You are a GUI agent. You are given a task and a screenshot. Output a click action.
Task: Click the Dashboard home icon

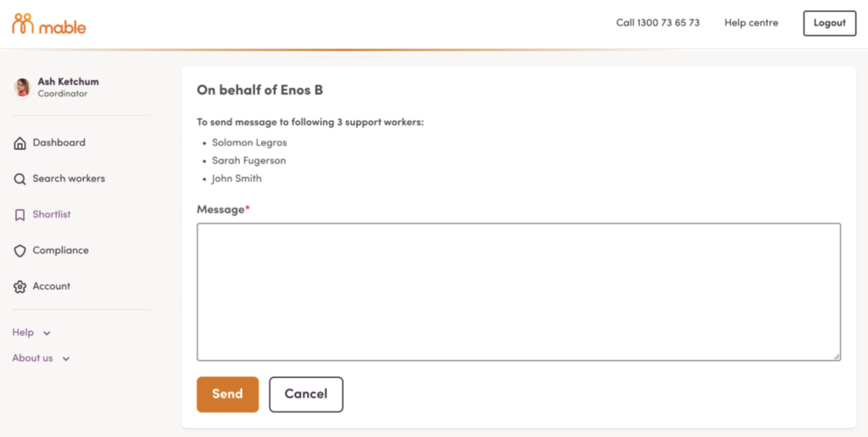20,143
